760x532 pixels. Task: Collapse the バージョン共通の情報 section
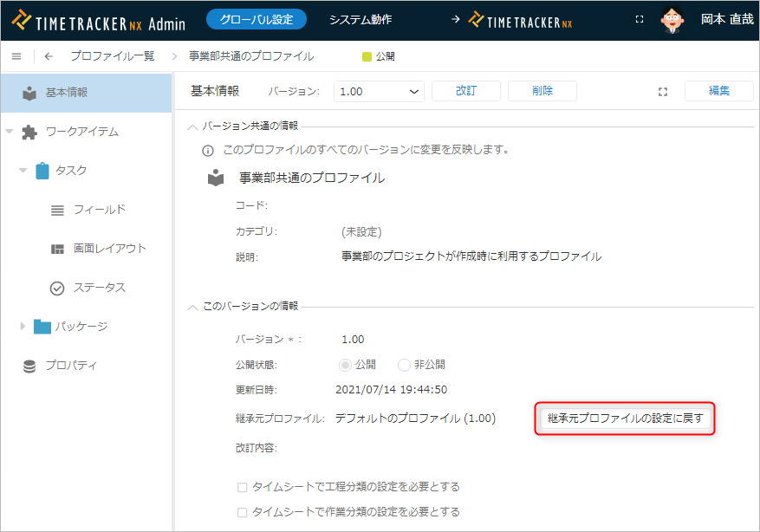point(192,127)
